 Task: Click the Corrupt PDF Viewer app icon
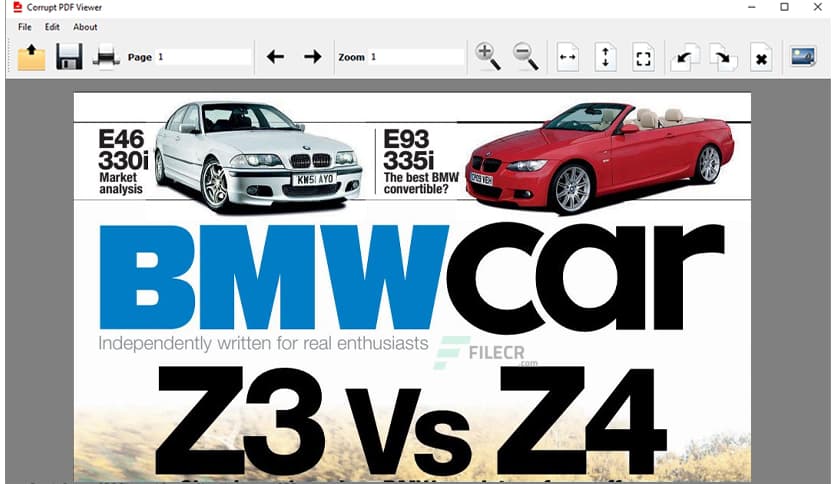click(18, 7)
